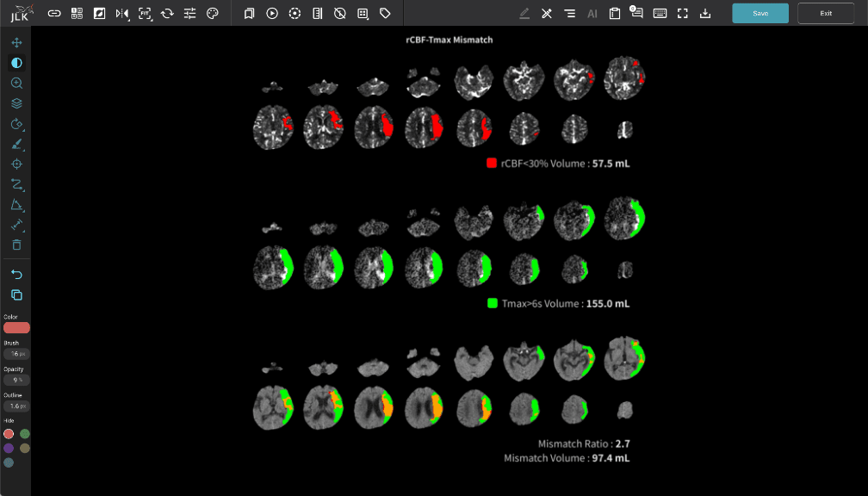Open the color palette icon
This screenshot has width=868, height=496.
(x=213, y=13)
